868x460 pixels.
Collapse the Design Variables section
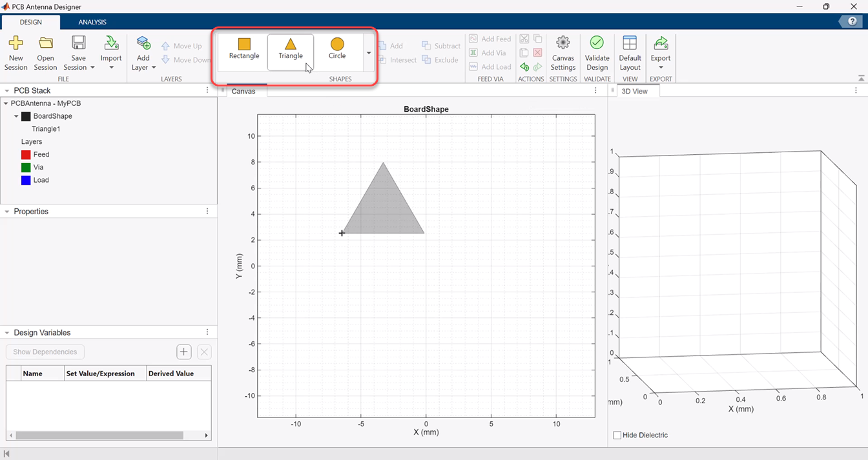6,332
